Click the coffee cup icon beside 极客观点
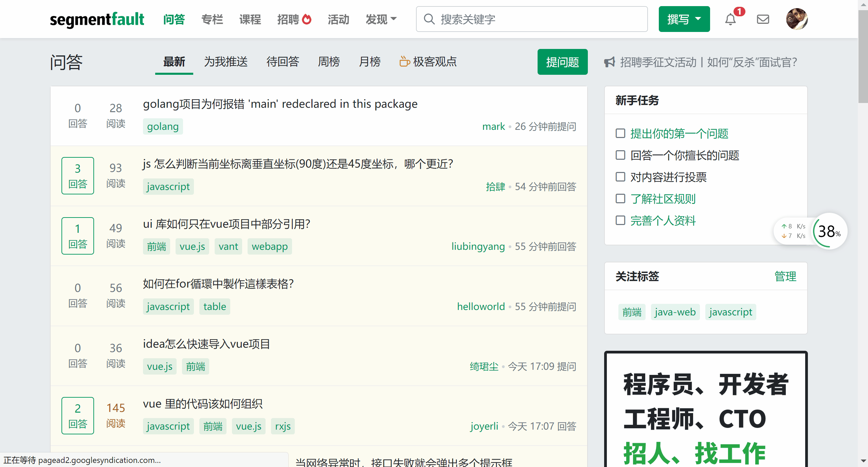The height and width of the screenshot is (467, 868). coord(404,62)
